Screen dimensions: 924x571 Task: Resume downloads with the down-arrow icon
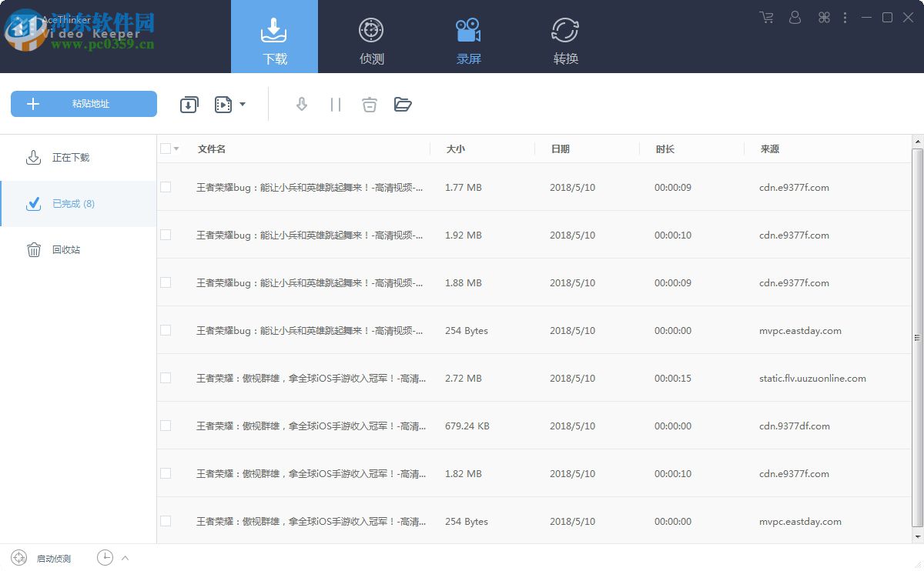coord(301,104)
